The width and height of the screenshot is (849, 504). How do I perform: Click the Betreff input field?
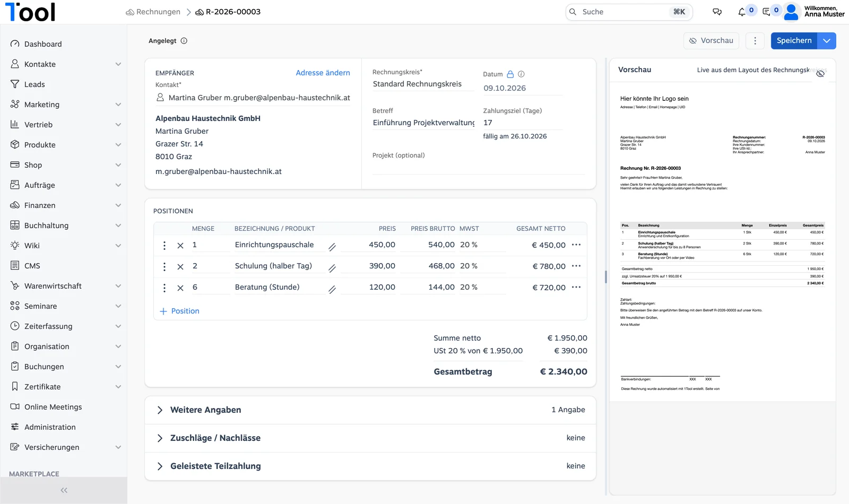pos(423,123)
